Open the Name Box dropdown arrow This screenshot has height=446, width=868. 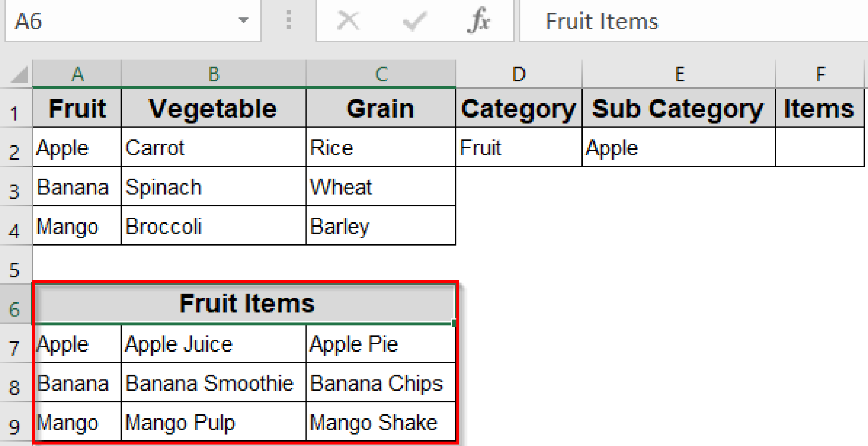coord(243,20)
